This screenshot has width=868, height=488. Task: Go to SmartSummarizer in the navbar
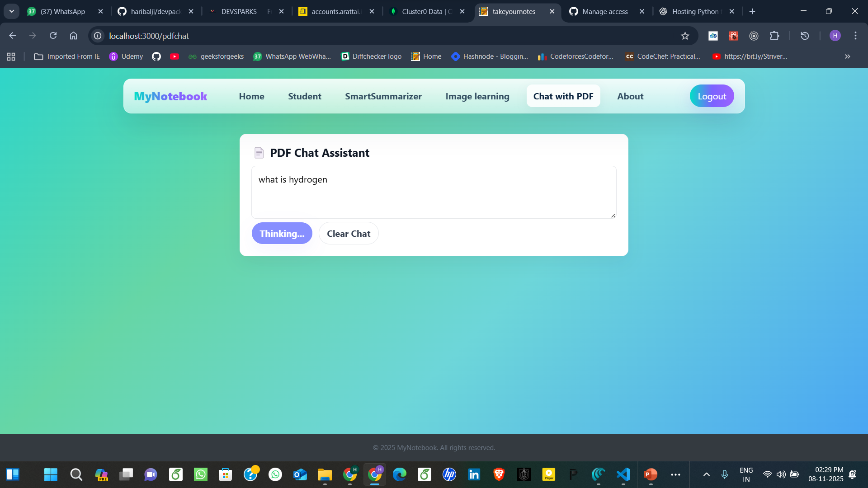[383, 96]
